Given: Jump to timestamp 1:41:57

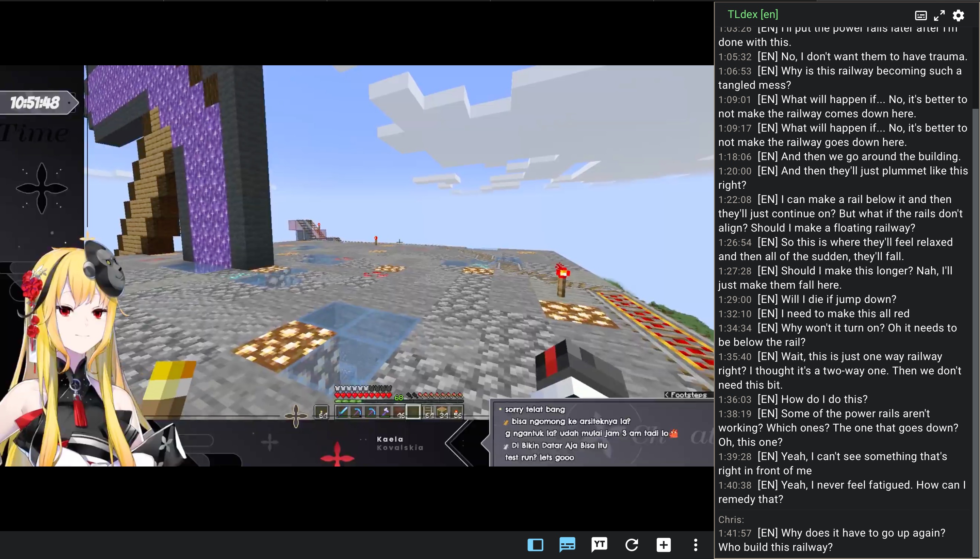Looking at the screenshot, I should click(735, 533).
